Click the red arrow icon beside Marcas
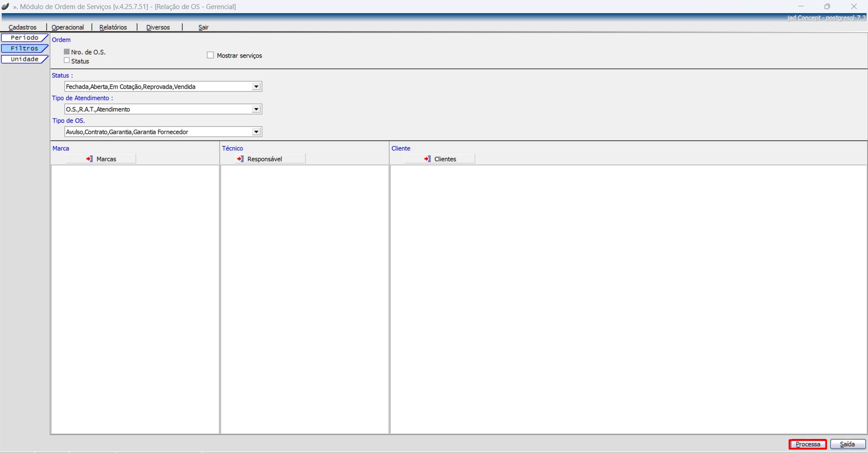Screen dimensions: 868x453 [x=90, y=159]
